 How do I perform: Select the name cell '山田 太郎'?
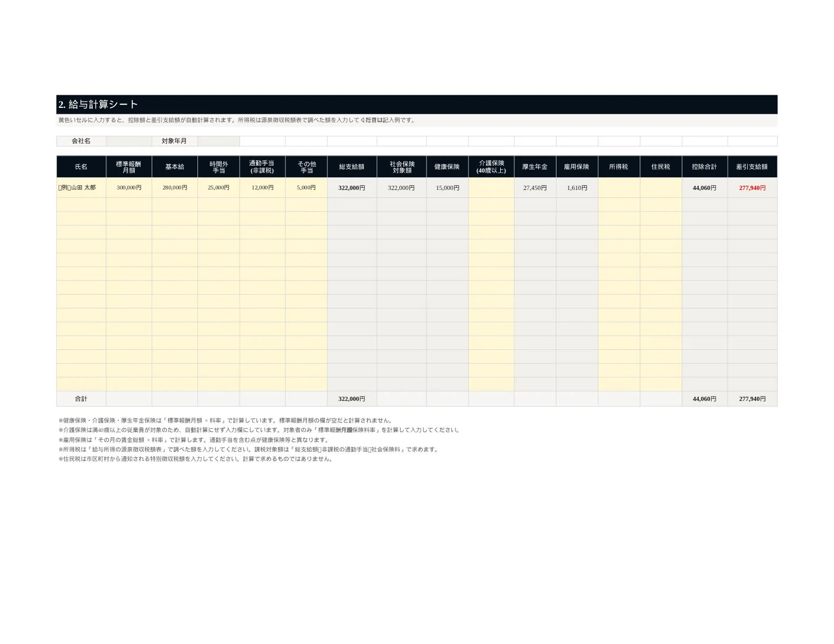[81, 188]
